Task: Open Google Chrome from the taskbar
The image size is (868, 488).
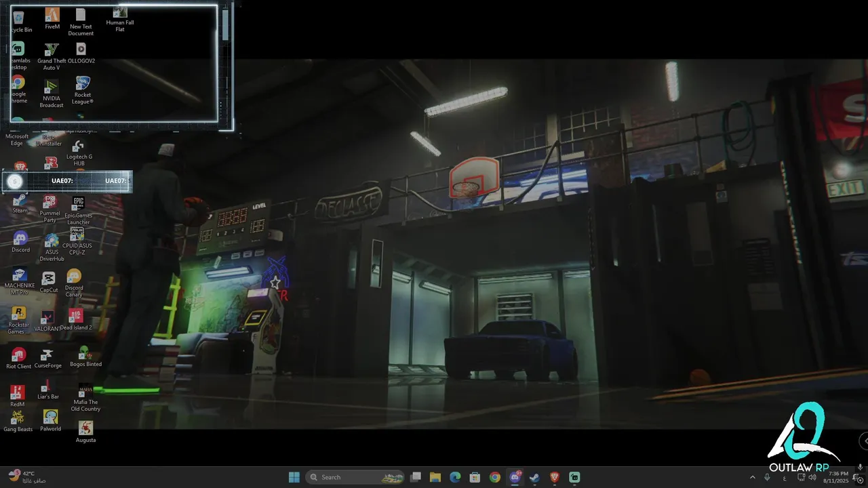Action: 495,477
